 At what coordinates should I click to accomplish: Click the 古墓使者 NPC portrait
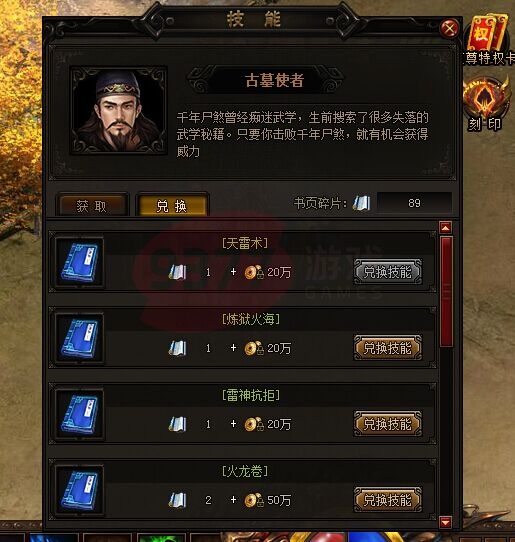tap(119, 111)
